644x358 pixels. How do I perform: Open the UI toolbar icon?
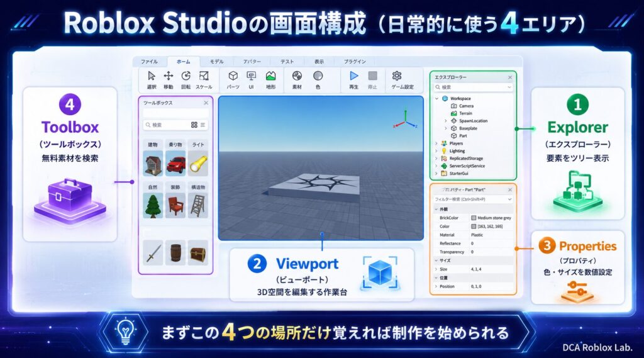click(251, 76)
